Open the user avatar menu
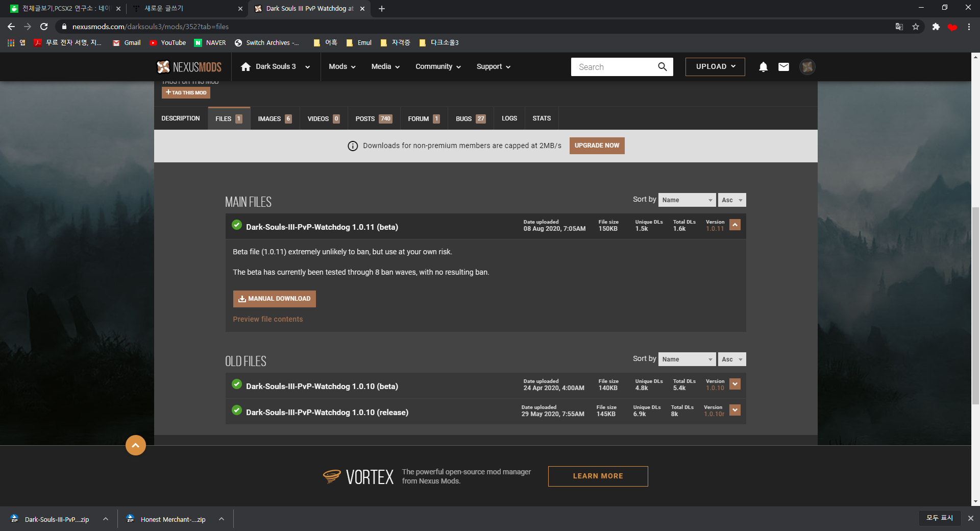 tap(807, 67)
